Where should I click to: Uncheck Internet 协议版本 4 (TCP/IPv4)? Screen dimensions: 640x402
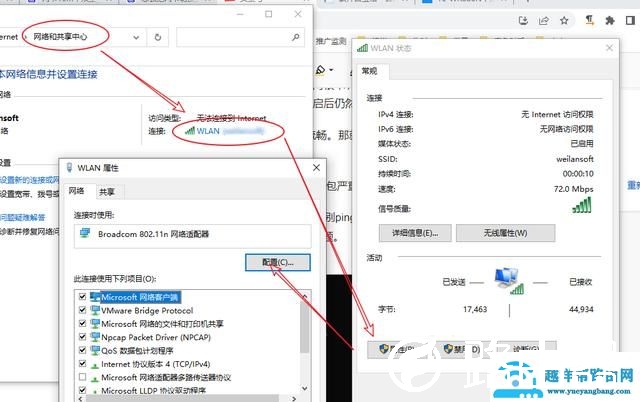click(x=82, y=364)
